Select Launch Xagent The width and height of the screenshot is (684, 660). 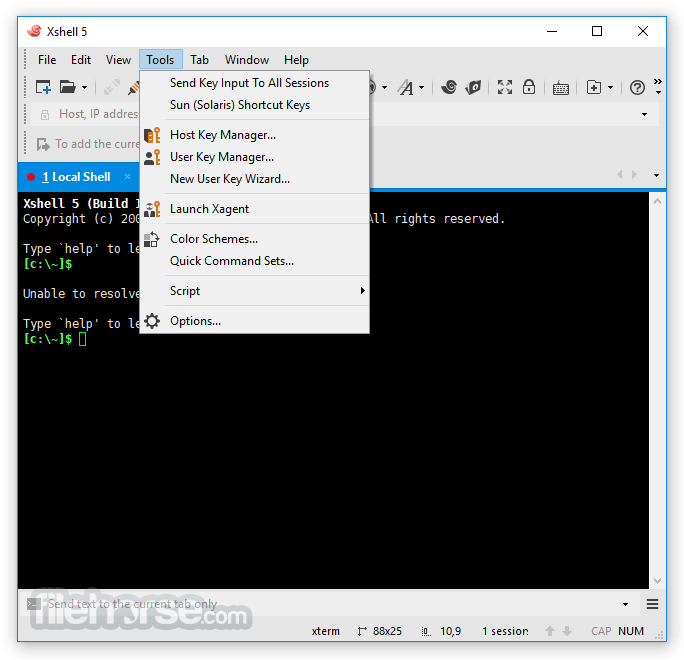[255, 209]
